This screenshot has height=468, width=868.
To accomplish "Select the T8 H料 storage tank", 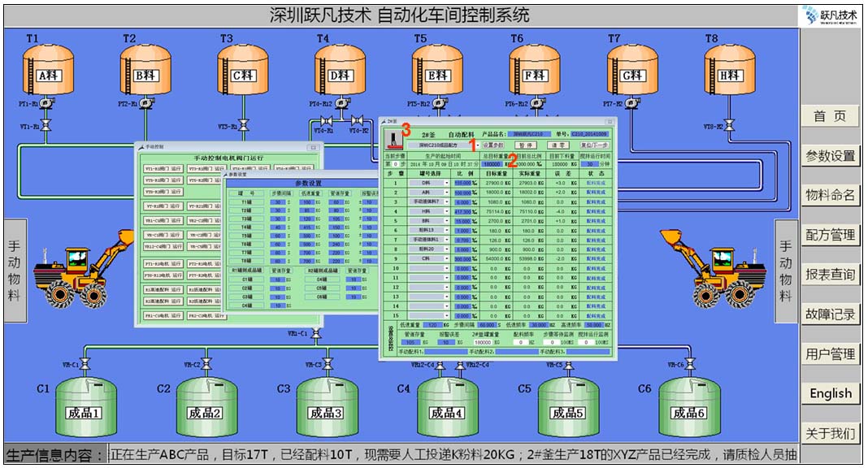I will tap(729, 70).
